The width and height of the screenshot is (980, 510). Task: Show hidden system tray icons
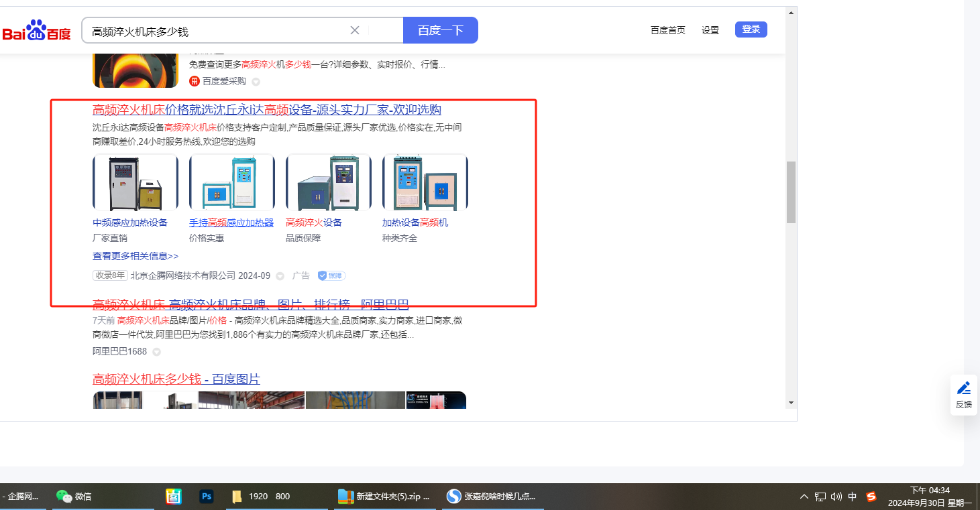804,497
